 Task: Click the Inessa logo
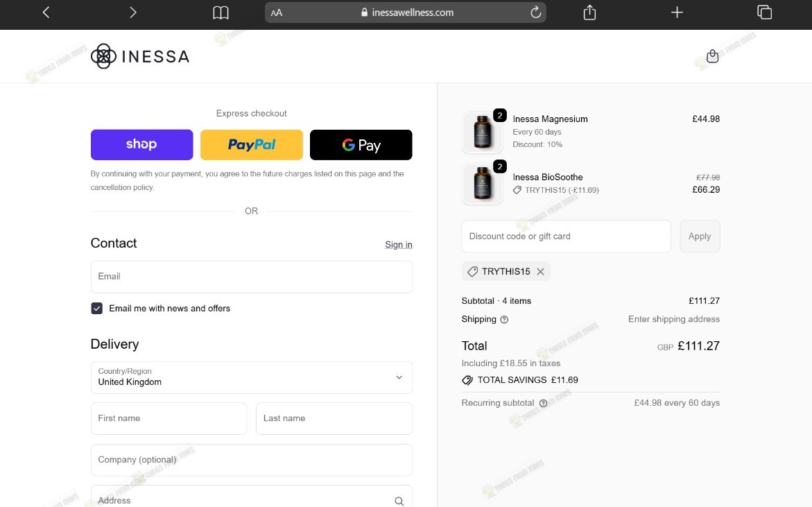(x=140, y=56)
